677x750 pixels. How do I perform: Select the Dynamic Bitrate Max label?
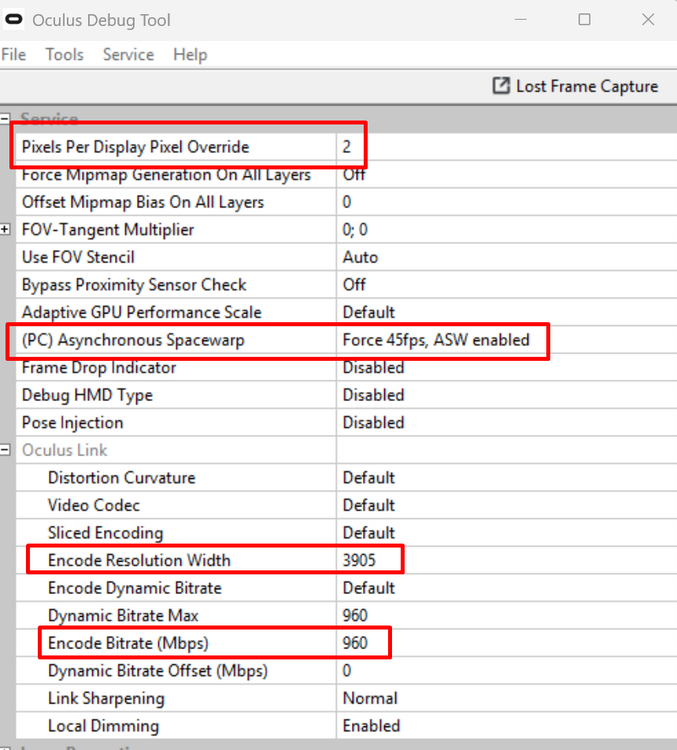pyautogui.click(x=123, y=616)
